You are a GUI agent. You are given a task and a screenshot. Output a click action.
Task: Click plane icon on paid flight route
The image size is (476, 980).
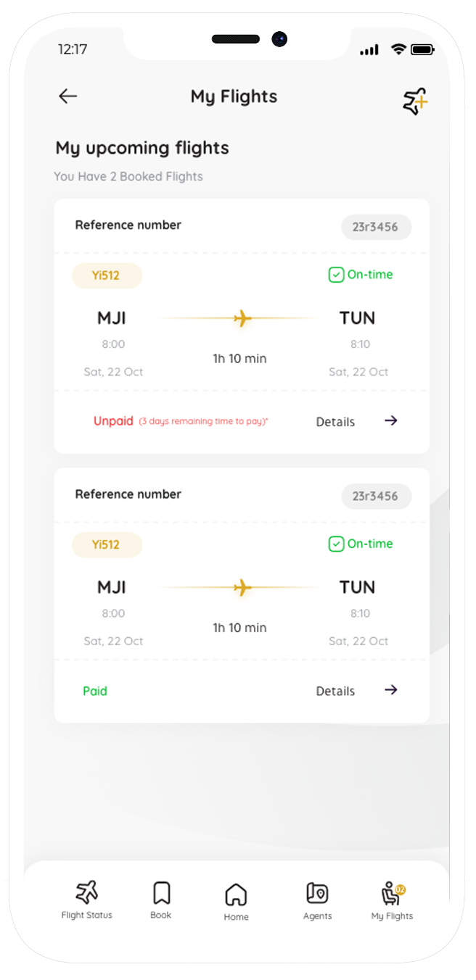tap(242, 587)
